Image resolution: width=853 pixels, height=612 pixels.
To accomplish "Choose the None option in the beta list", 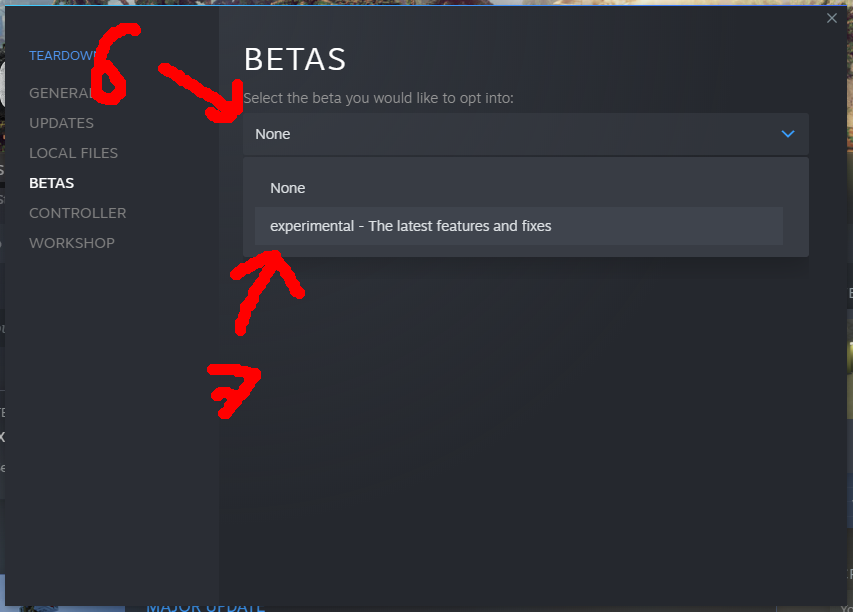I will 288,188.
